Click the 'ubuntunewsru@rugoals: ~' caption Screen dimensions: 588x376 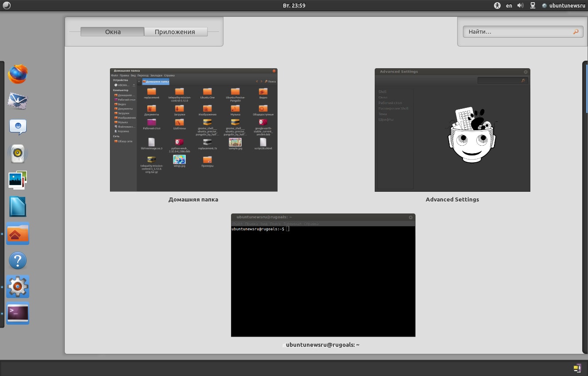click(322, 345)
